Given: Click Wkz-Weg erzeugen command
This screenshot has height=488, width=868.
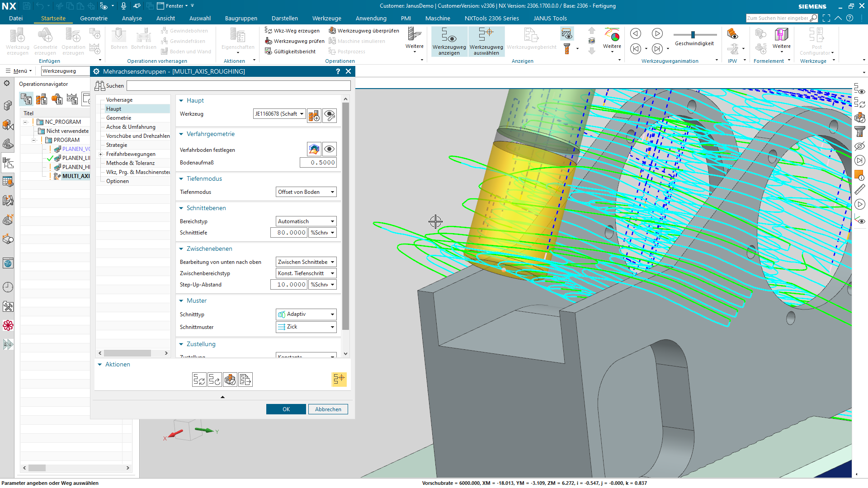Looking at the screenshot, I should [x=292, y=31].
